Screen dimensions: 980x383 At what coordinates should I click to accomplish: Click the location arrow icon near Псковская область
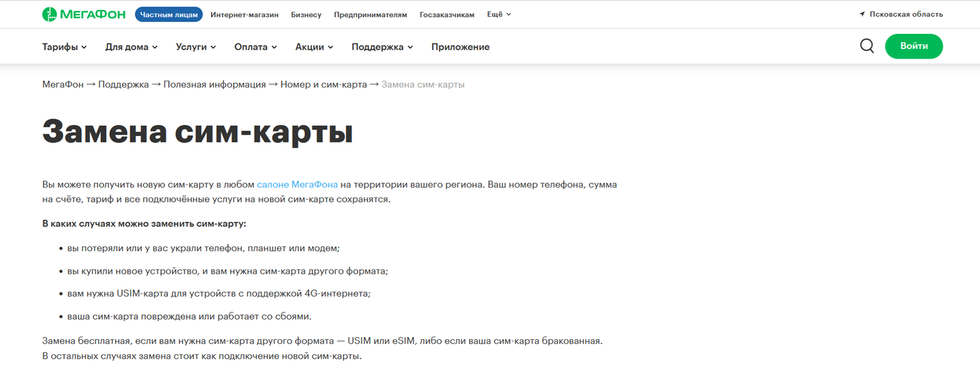click(x=862, y=14)
